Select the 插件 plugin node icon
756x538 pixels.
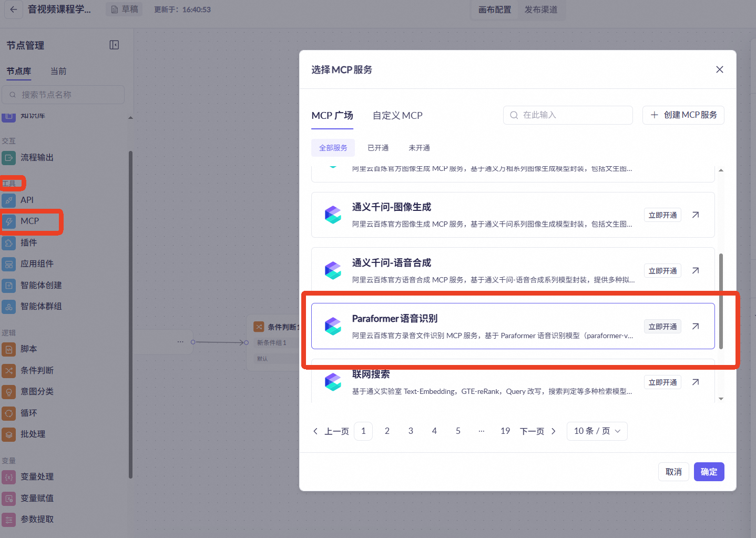coord(9,243)
